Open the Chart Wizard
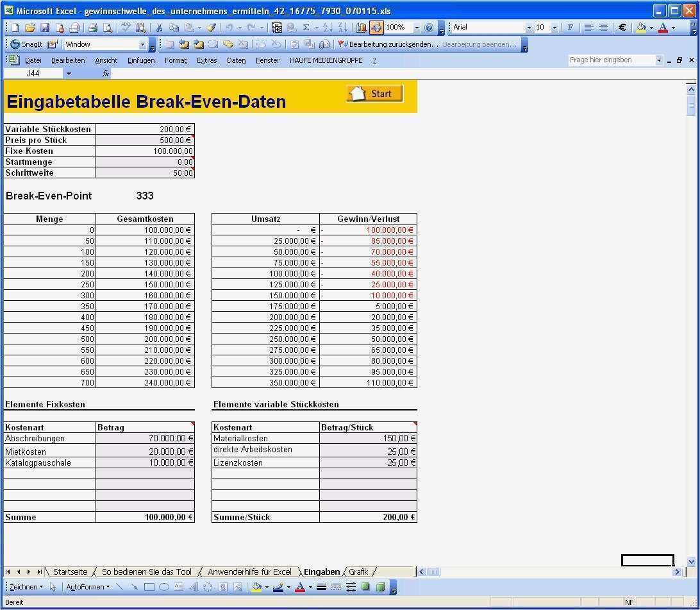This screenshot has width=700, height=610. point(362,28)
